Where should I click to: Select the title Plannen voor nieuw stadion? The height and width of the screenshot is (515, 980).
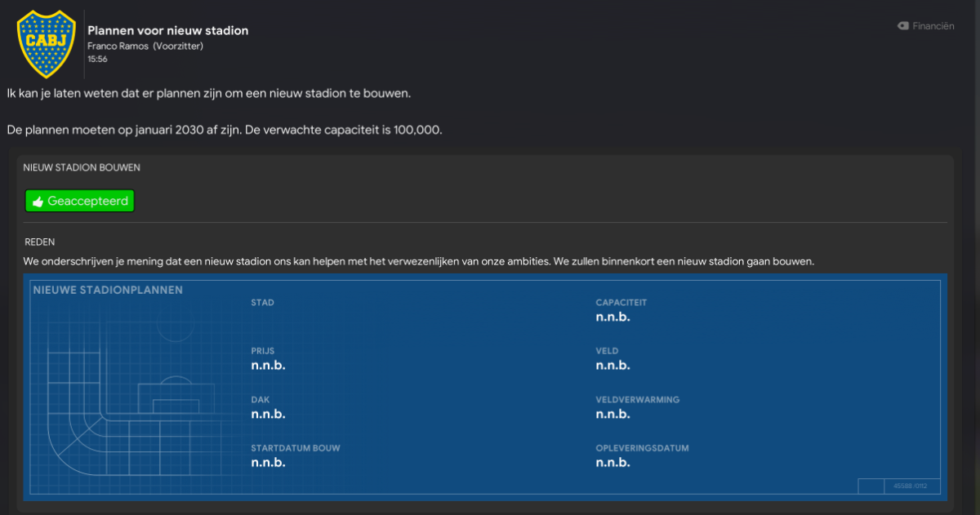(x=168, y=30)
